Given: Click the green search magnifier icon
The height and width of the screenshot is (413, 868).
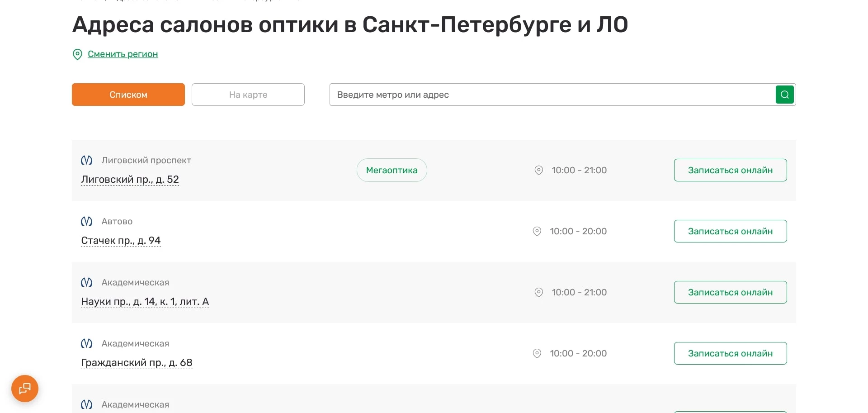Looking at the screenshot, I should (784, 95).
